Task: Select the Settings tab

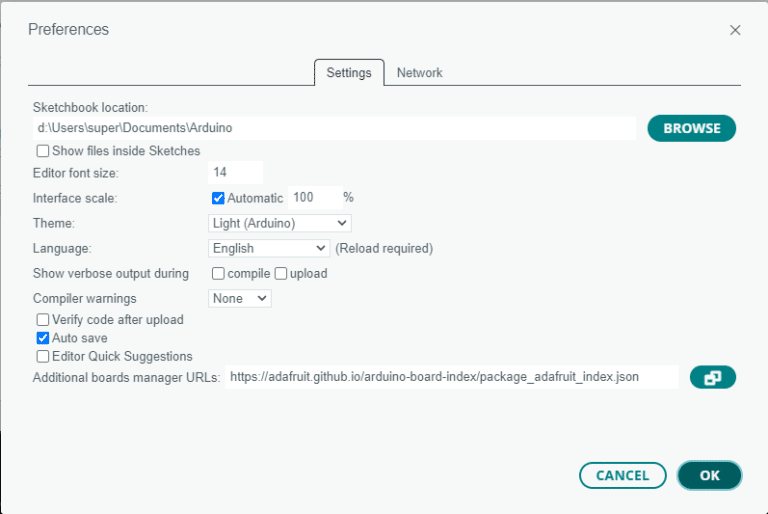Action: click(349, 73)
